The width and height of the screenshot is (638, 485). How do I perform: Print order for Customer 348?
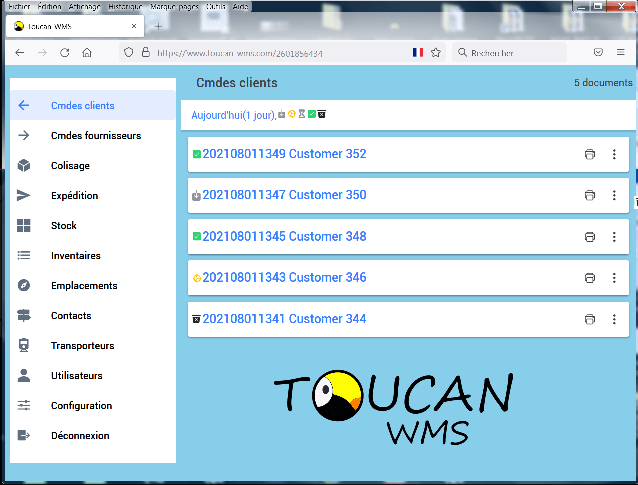tap(590, 237)
